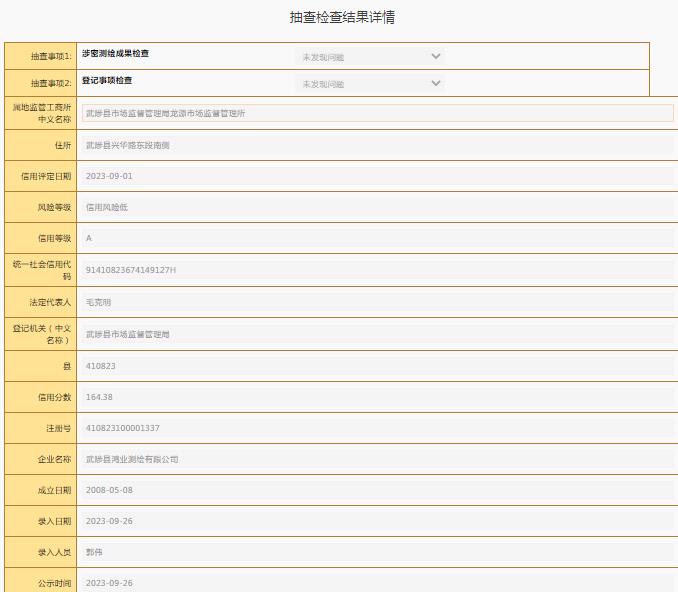Click the 风险等级 label

tap(54, 208)
